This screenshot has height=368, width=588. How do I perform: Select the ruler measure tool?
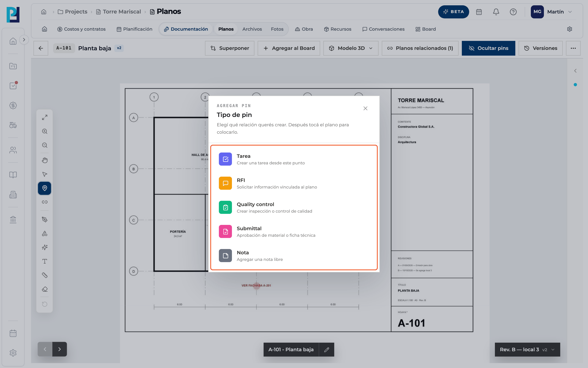click(45, 275)
